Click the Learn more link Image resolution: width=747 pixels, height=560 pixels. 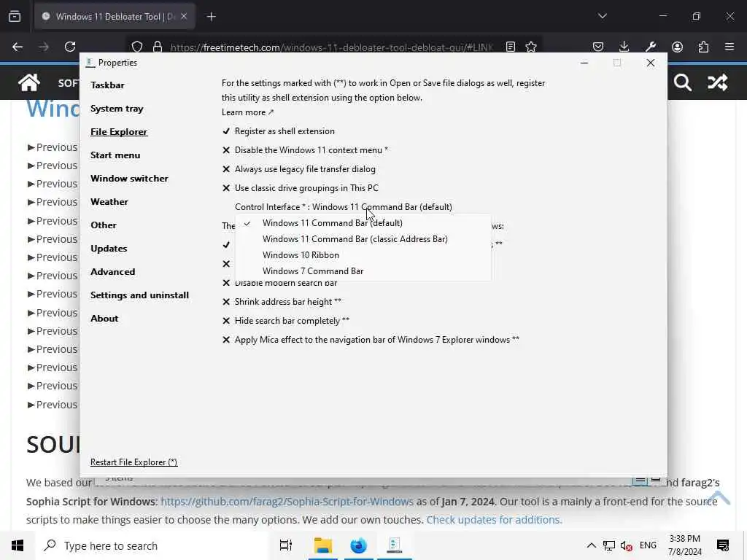pyautogui.click(x=247, y=112)
